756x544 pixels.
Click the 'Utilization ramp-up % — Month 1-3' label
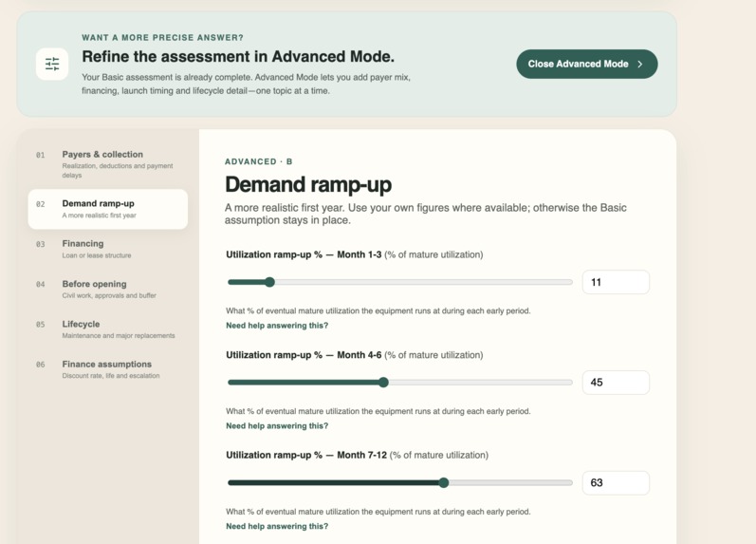(x=304, y=254)
